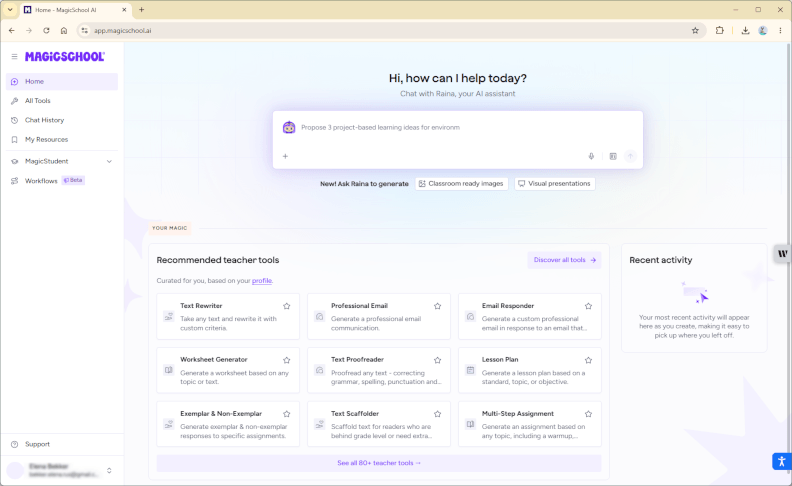This screenshot has width=792, height=486.
Task: Open the browser profile avatar
Action: pyautogui.click(x=763, y=31)
